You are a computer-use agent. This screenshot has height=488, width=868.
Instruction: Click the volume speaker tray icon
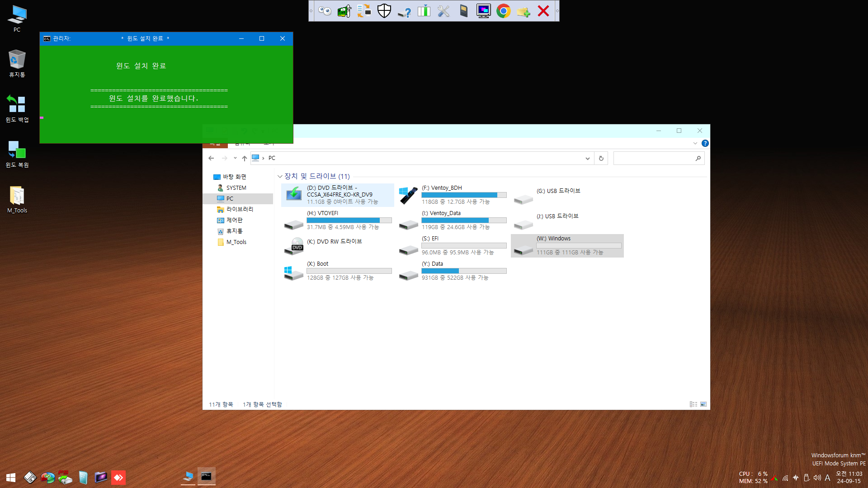[x=817, y=478]
